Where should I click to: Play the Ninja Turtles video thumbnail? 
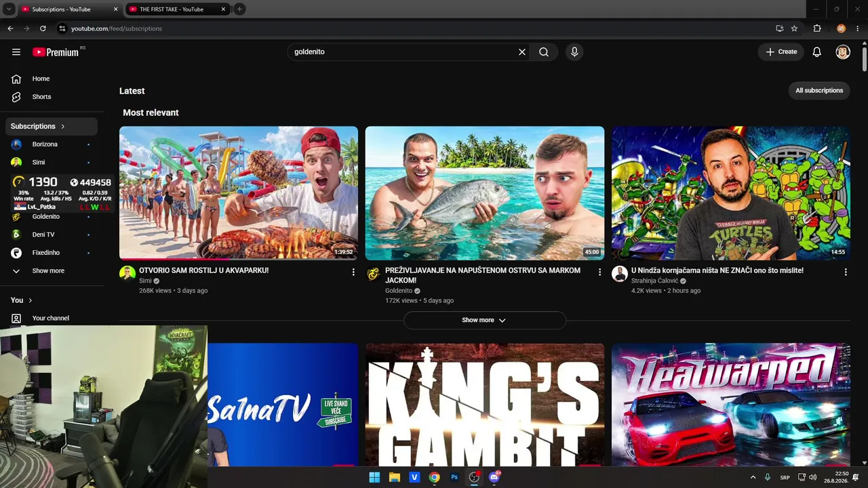pos(731,193)
